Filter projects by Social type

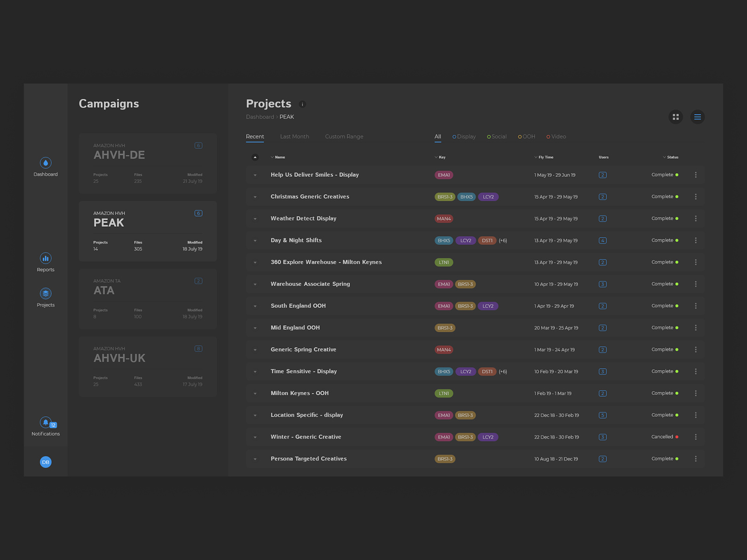[x=496, y=136]
